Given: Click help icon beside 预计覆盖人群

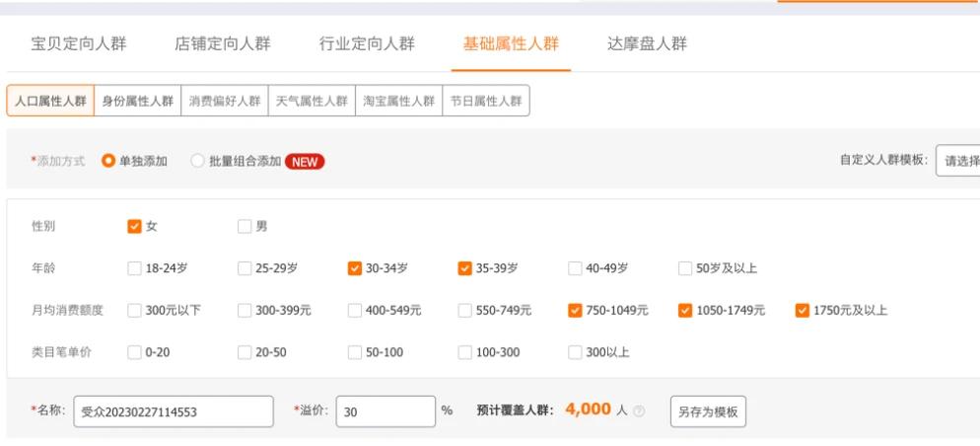Looking at the screenshot, I should [639, 411].
